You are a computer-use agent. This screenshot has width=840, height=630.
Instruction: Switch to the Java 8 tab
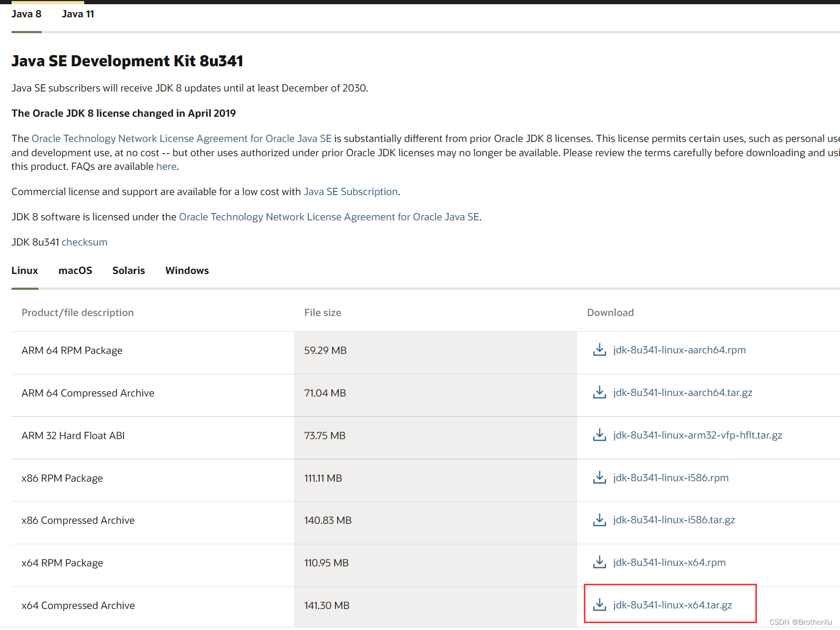click(x=26, y=14)
